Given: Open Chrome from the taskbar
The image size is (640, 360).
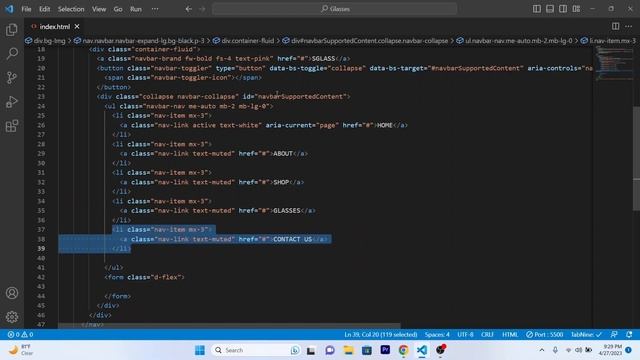Looking at the screenshot, I should (x=403, y=350).
